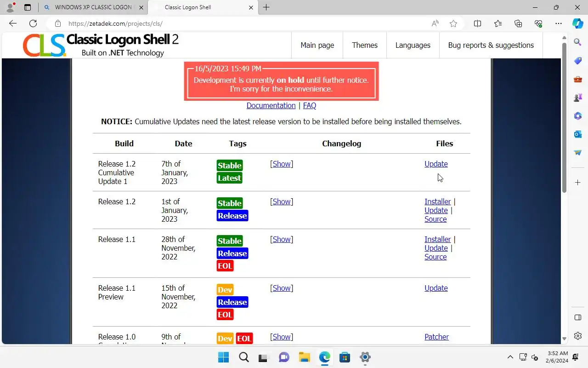Open sidebar Shopping tag icon
This screenshot has height=368, width=588.
[578, 61]
